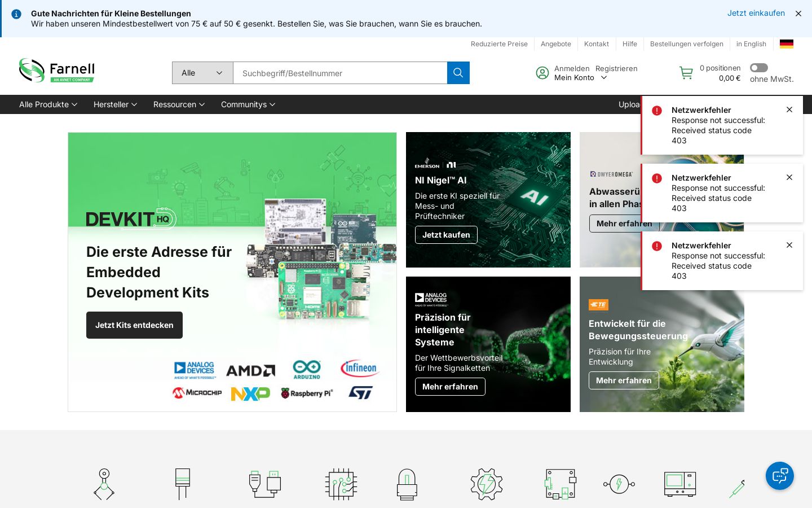This screenshot has height=508, width=812.
Task: Click the Arduino logo
Action: point(307,370)
